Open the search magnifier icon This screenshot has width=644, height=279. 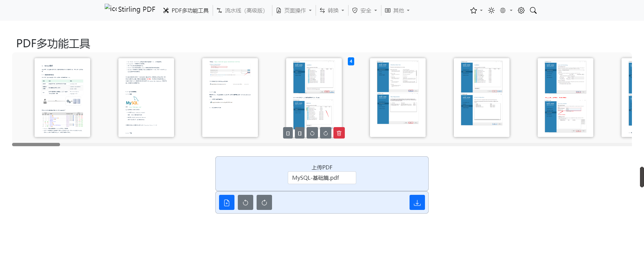click(x=533, y=10)
